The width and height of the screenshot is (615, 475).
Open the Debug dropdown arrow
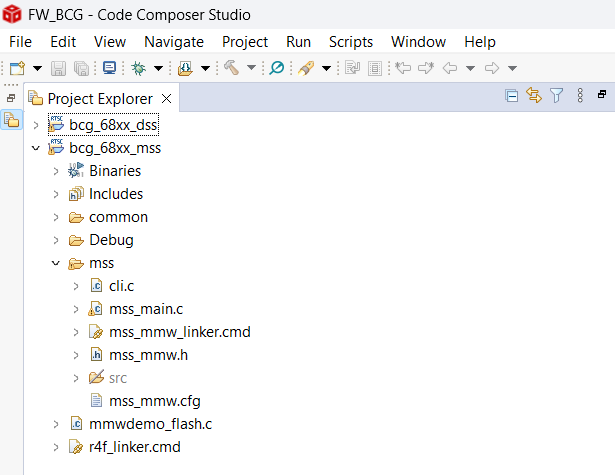[x=158, y=68]
